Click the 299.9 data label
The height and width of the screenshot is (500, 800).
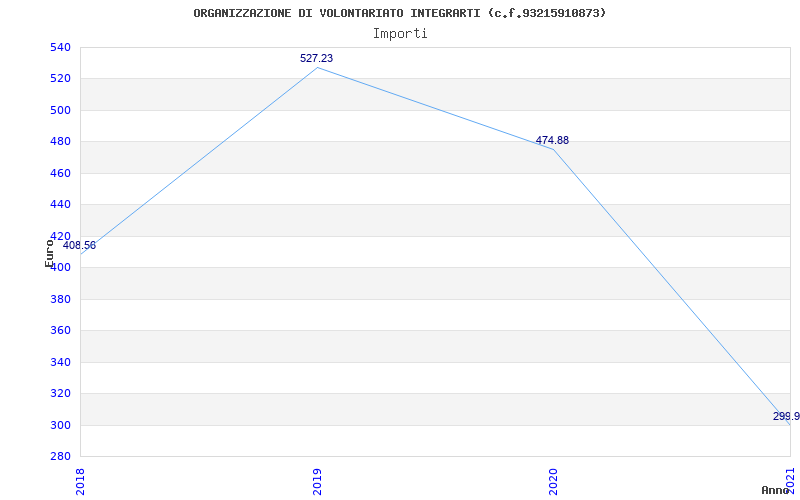[786, 416]
